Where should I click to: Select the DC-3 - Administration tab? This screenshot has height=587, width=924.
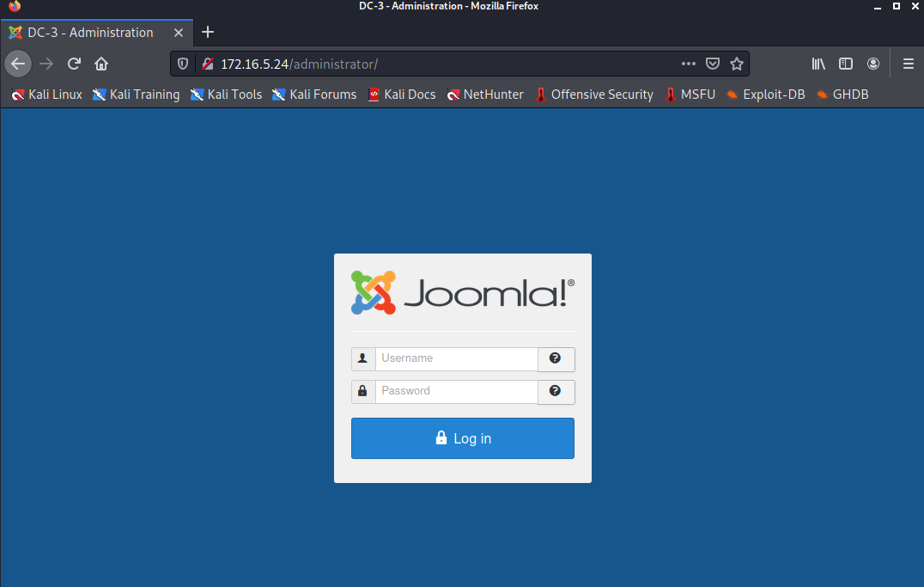click(x=97, y=33)
